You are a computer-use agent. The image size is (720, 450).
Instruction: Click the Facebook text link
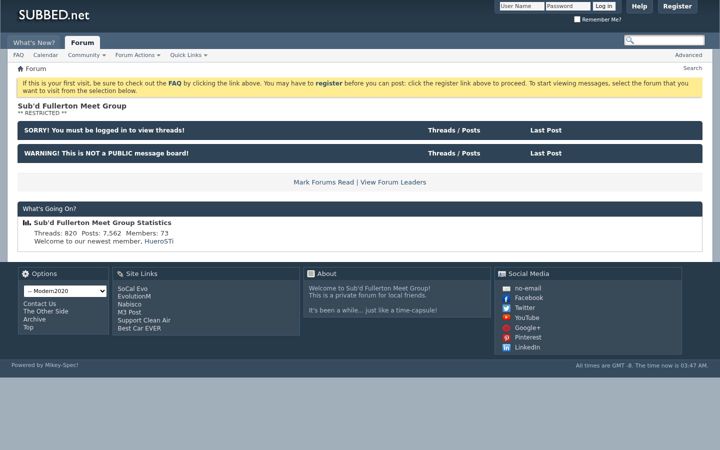point(529,298)
